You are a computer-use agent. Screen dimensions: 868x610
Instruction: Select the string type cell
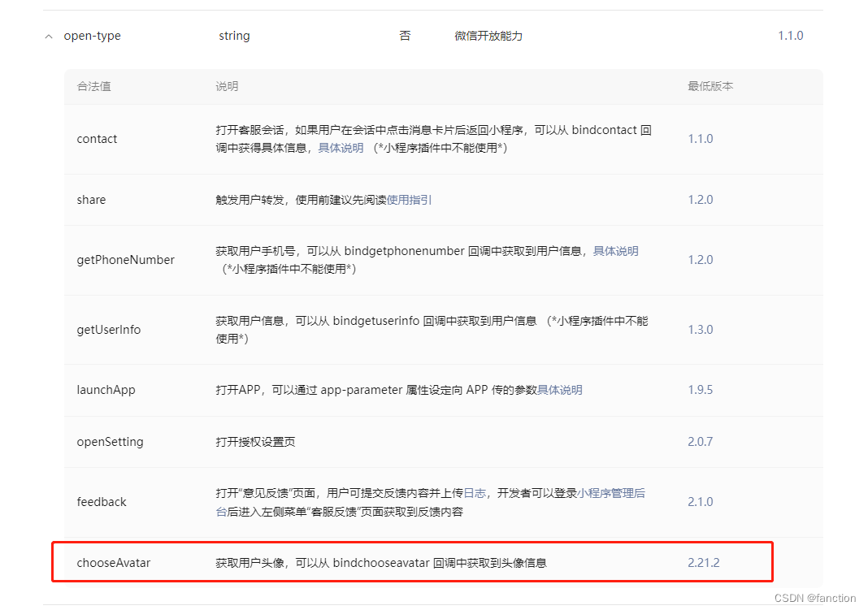(x=234, y=36)
